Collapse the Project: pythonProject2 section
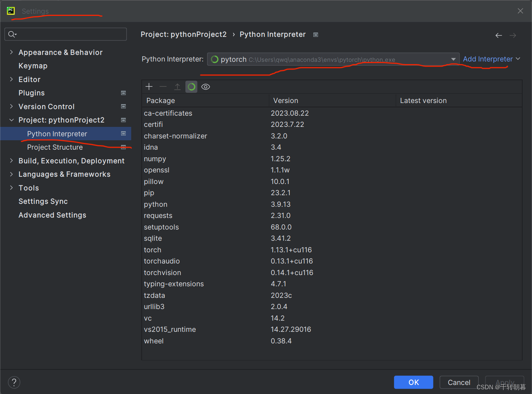This screenshot has width=532, height=394. [x=11, y=120]
